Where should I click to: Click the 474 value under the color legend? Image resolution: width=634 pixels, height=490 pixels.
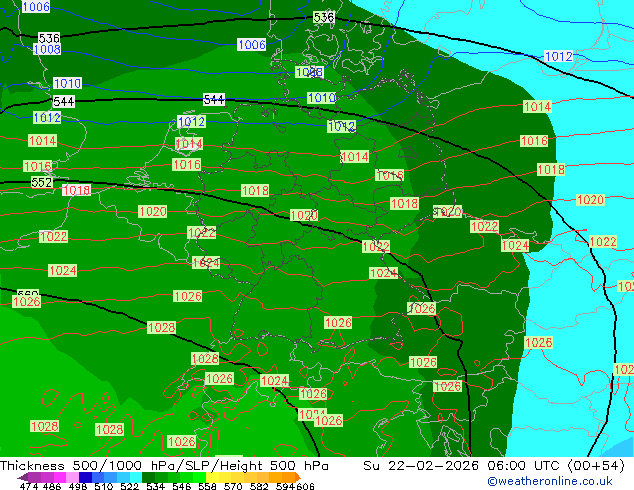(29, 486)
